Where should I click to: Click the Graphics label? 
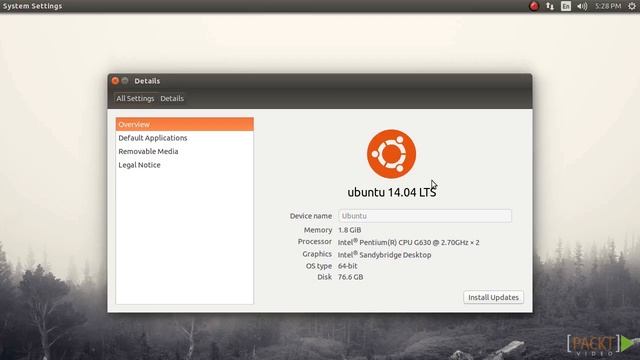tap(317, 254)
